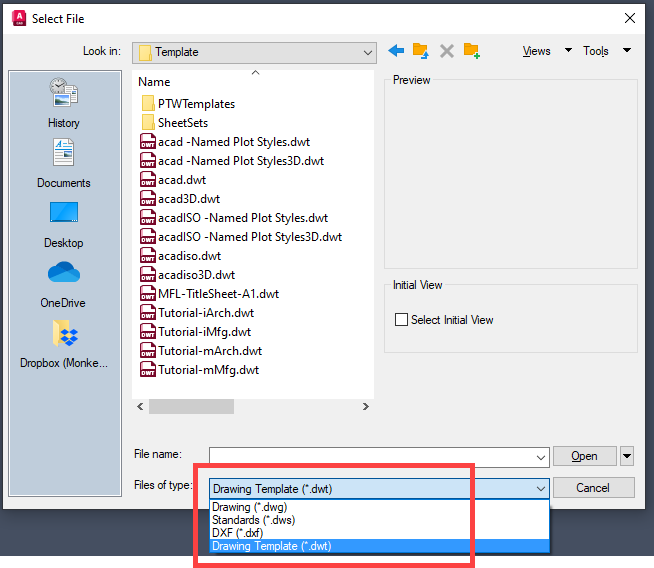Select DXF (*.dxf) file type option
654x568 pixels.
pos(237,533)
